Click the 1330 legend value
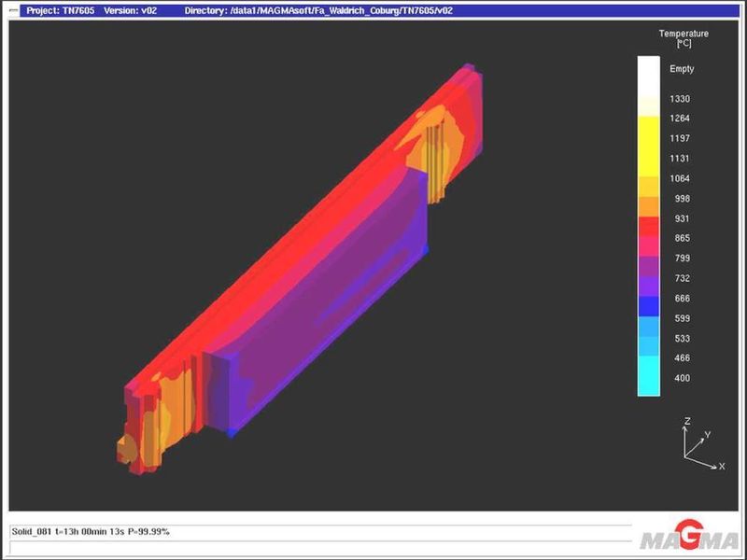This screenshot has height=560, width=747. 680,99
